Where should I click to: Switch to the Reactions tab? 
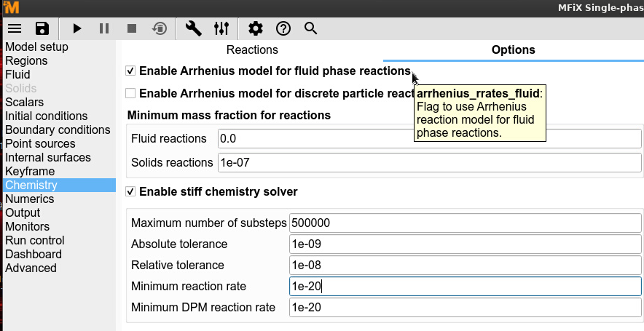[x=252, y=50]
